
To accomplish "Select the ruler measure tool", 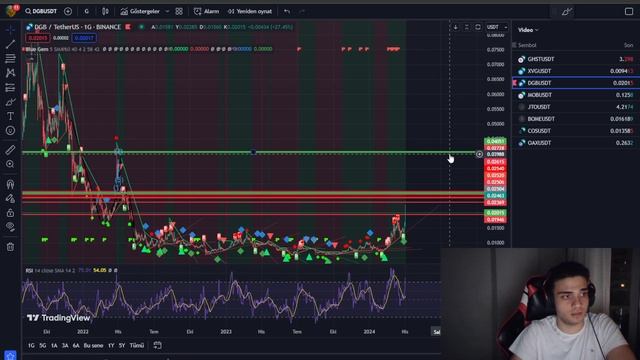I will [10, 150].
